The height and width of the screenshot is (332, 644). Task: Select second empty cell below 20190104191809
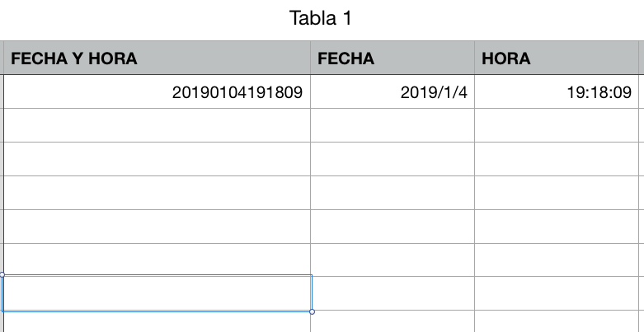(x=157, y=159)
